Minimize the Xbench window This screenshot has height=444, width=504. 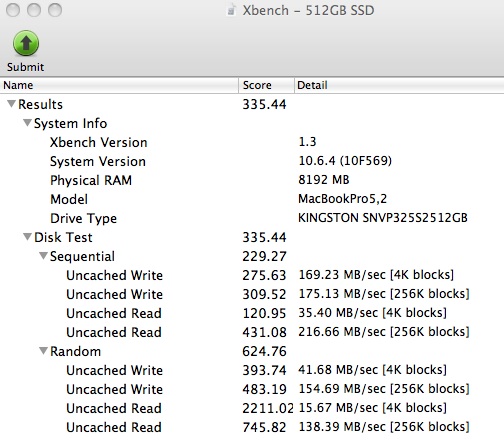point(34,10)
